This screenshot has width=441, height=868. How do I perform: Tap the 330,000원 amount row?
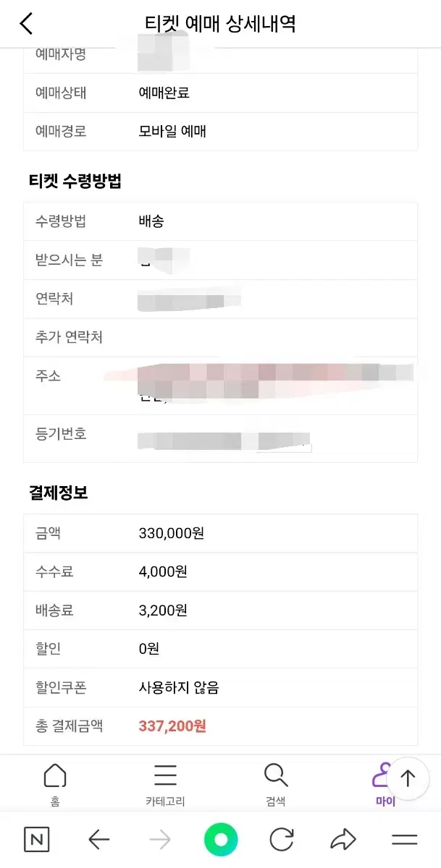pyautogui.click(x=220, y=533)
